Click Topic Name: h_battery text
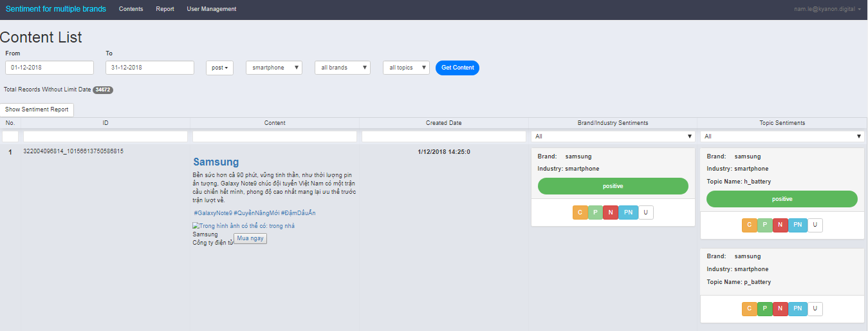The height and width of the screenshot is (331, 868). coord(739,182)
